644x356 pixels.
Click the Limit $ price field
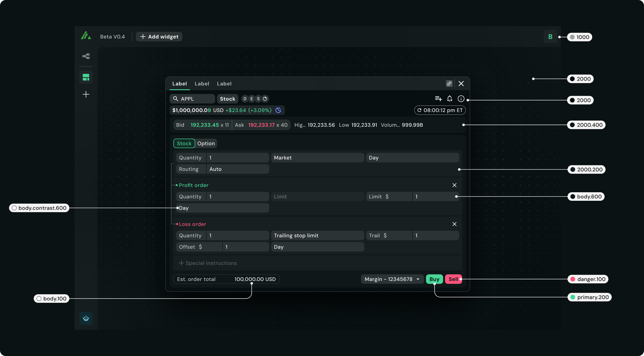[412, 196]
